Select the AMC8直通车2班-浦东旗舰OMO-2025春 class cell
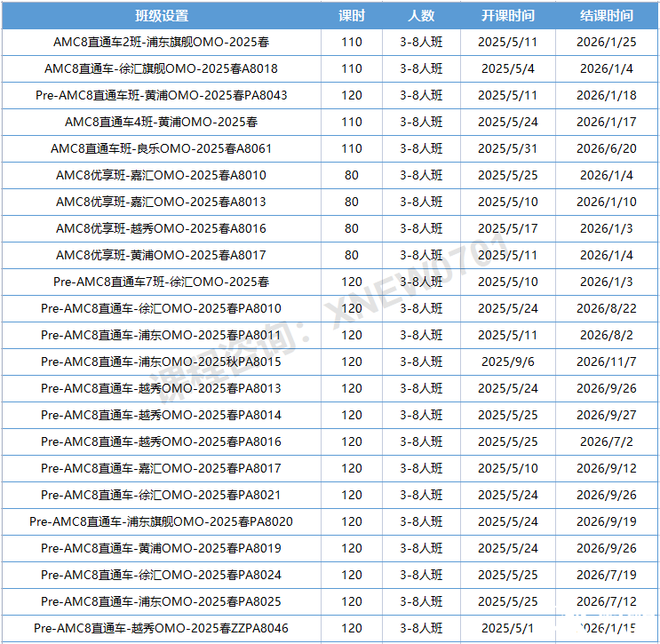 click(x=161, y=42)
